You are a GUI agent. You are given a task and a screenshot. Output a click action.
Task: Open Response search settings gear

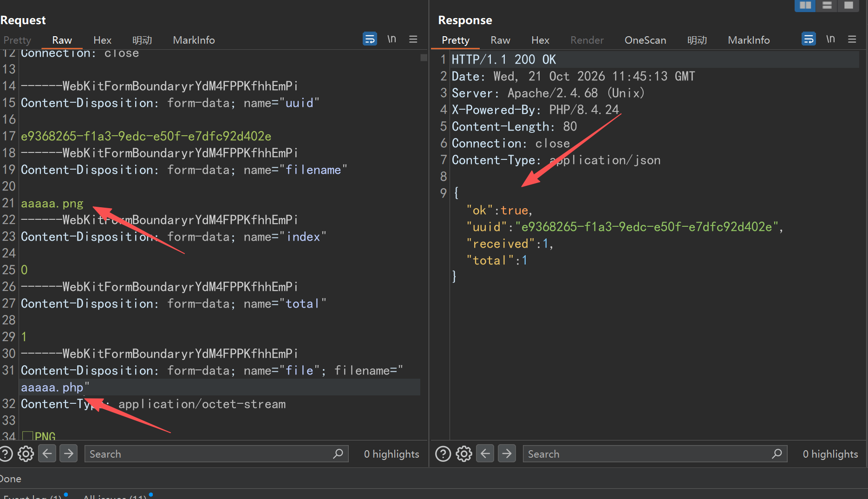pyautogui.click(x=464, y=453)
